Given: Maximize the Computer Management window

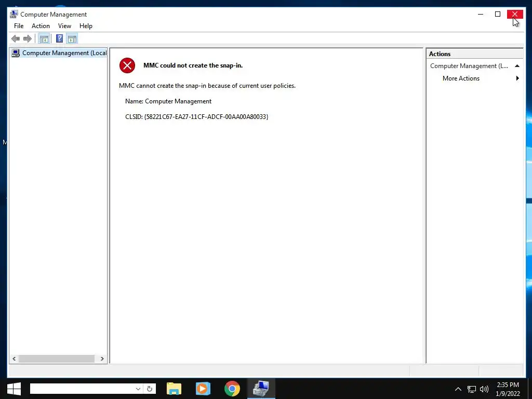Looking at the screenshot, I should (498, 14).
